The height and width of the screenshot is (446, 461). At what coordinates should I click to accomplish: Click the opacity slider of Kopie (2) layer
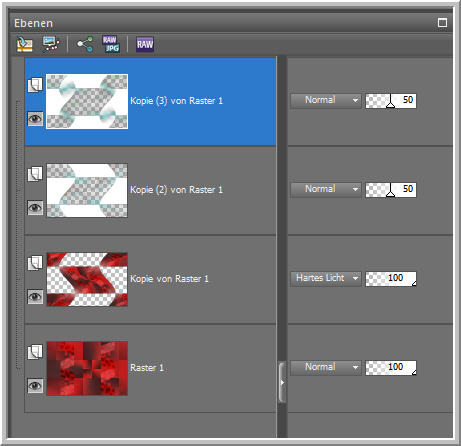coord(391,189)
